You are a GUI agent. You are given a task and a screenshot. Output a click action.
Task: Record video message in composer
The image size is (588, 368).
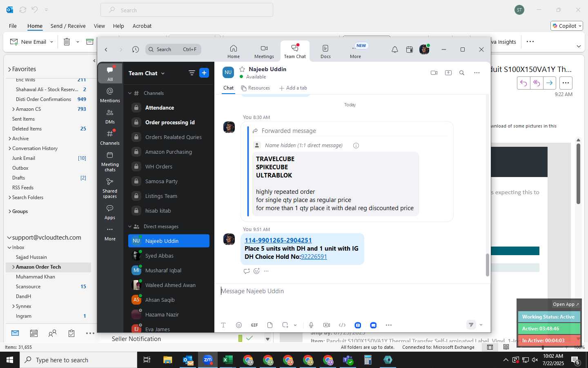[x=327, y=325]
